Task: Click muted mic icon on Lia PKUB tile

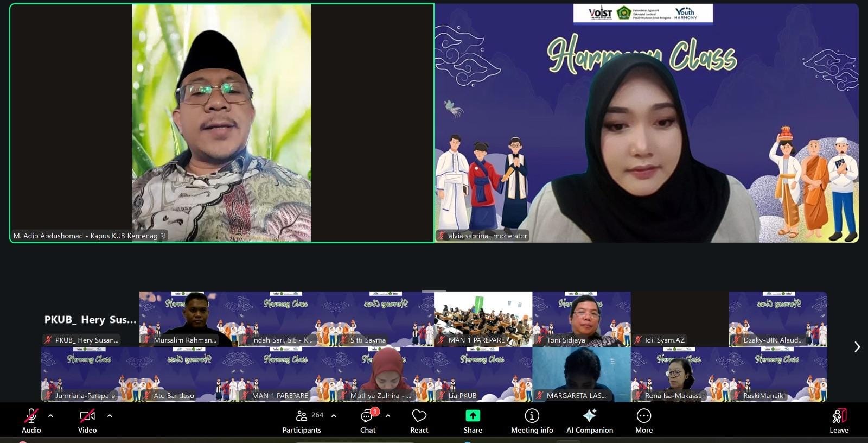Action: [x=442, y=396]
